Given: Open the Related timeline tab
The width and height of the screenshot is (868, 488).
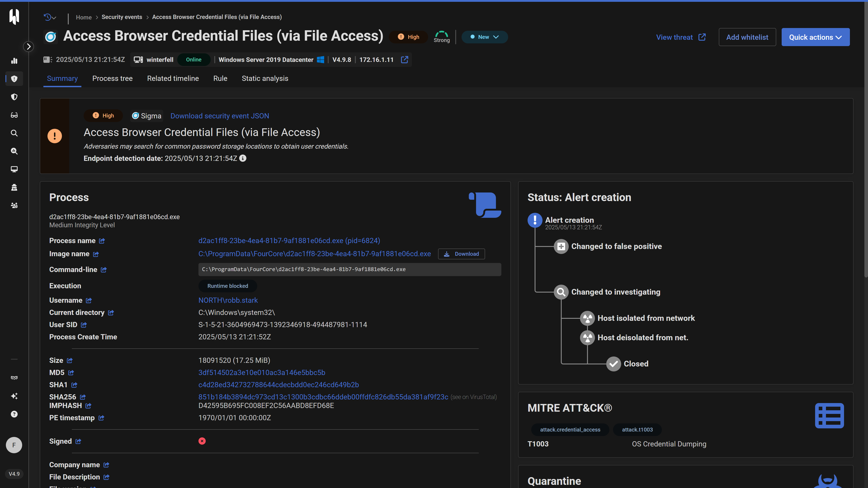Looking at the screenshot, I should [x=173, y=78].
